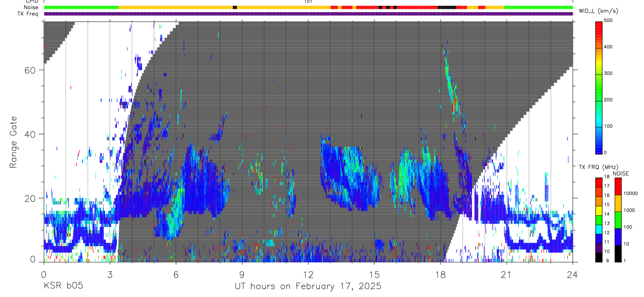Click the x-axis tick label '21'

pyautogui.click(x=507, y=274)
